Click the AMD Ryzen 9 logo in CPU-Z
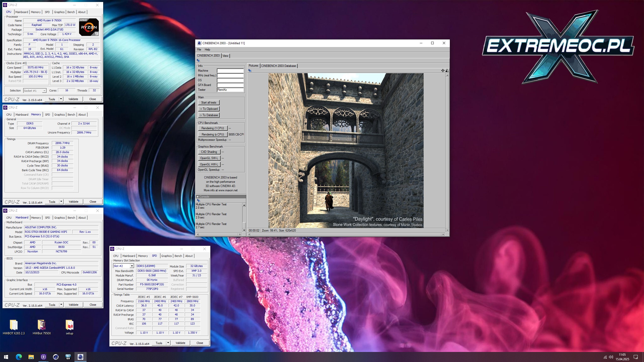Screen dimensions: 644x362 [x=89, y=27]
